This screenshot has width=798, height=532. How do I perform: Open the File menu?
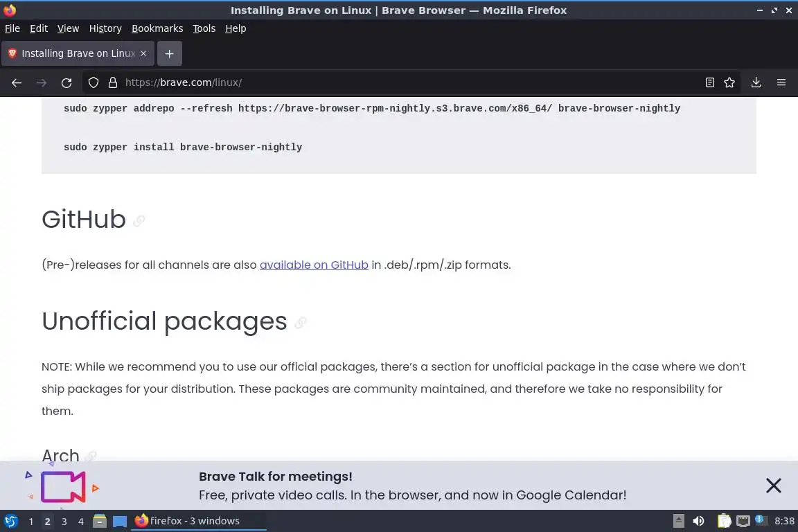[12, 28]
